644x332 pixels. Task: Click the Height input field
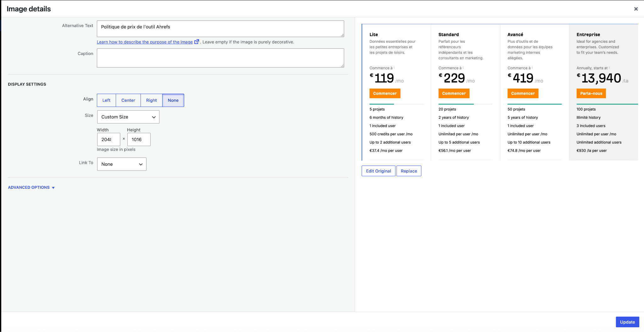pos(139,139)
